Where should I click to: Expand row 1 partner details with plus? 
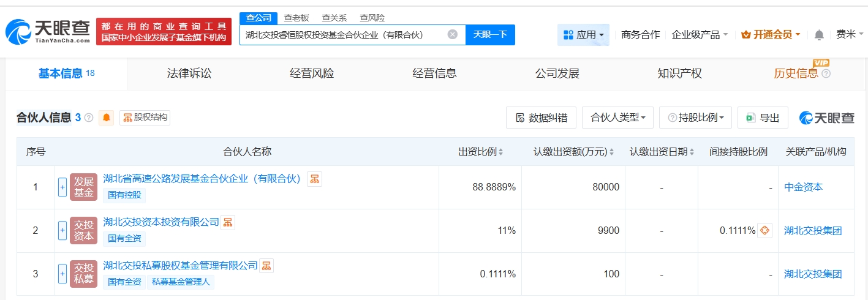coord(62,187)
